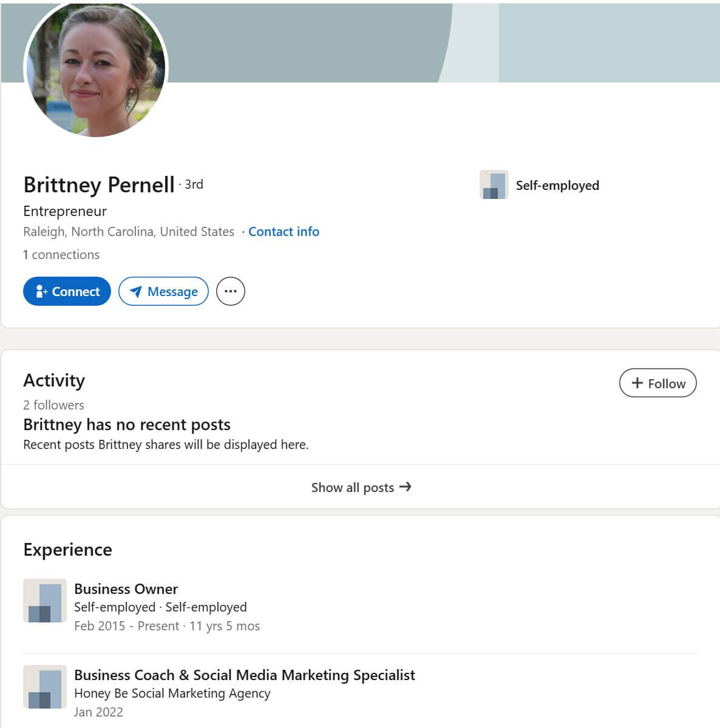Click the Self-employed label beside the logo
This screenshot has height=728, width=720.
(x=557, y=185)
